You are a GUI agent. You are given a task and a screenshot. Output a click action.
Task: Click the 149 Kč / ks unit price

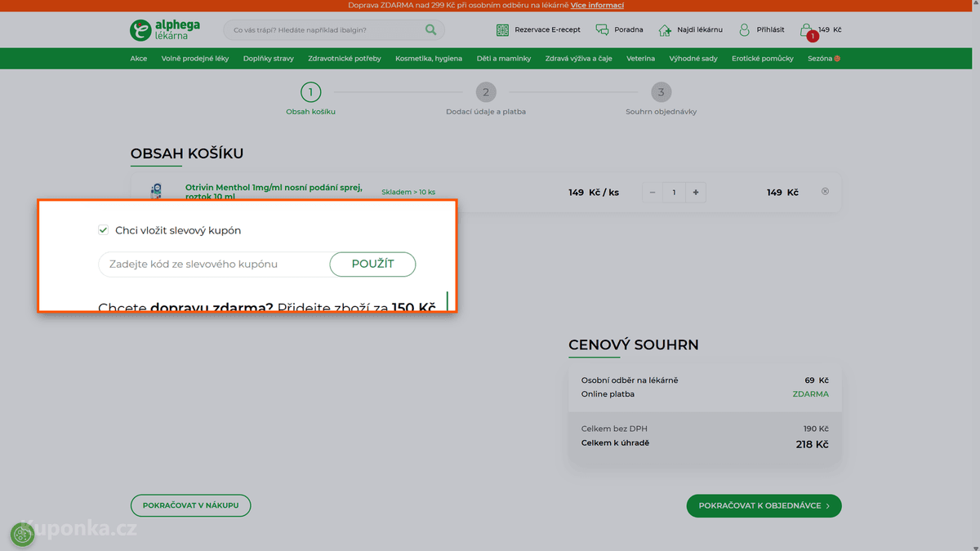(x=594, y=193)
